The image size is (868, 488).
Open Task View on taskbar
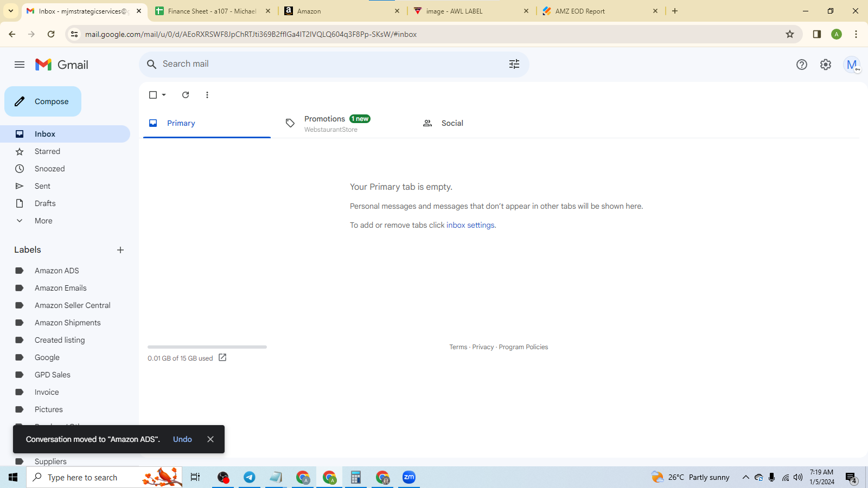[x=195, y=477]
